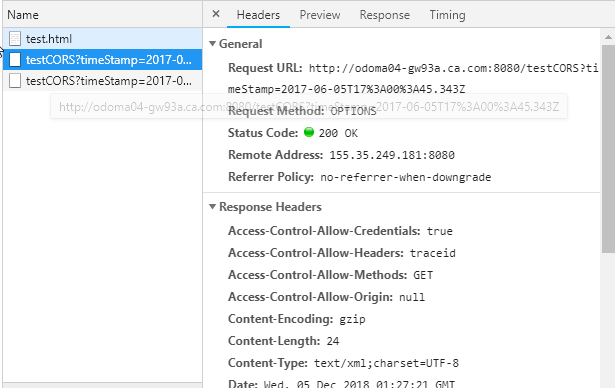Click the vertical scrollbar thumb of the headers pane
Viewport: 615px width, 388px height.
(608, 149)
